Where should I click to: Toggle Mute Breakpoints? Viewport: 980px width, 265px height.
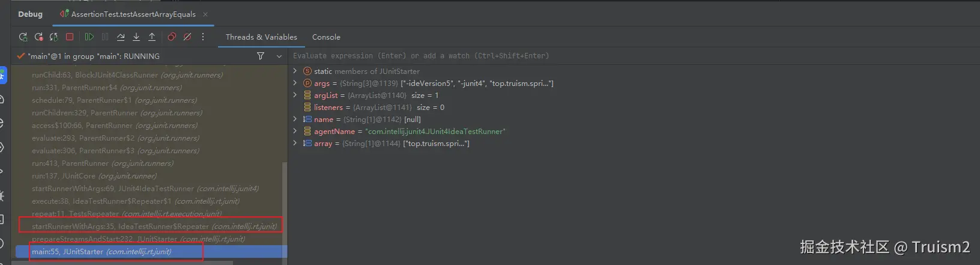click(187, 37)
